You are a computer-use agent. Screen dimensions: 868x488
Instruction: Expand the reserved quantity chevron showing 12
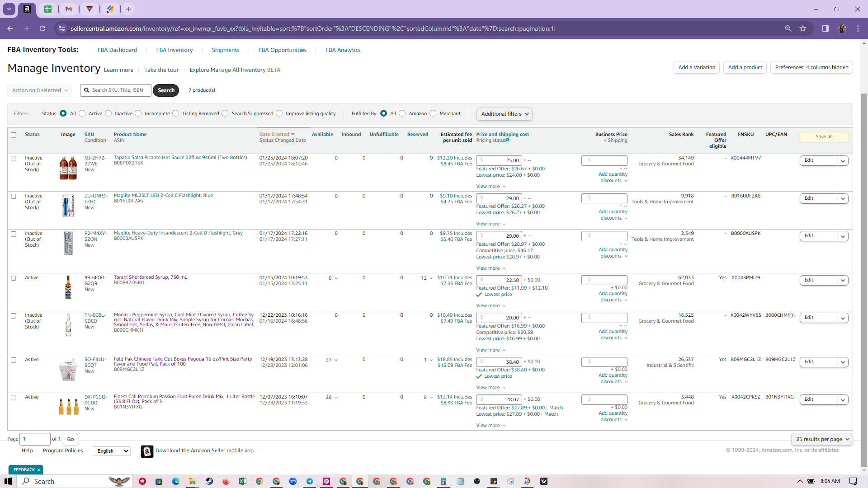tap(431, 278)
